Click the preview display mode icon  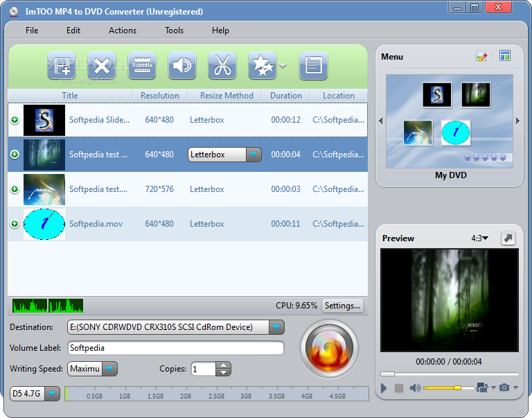point(482,387)
